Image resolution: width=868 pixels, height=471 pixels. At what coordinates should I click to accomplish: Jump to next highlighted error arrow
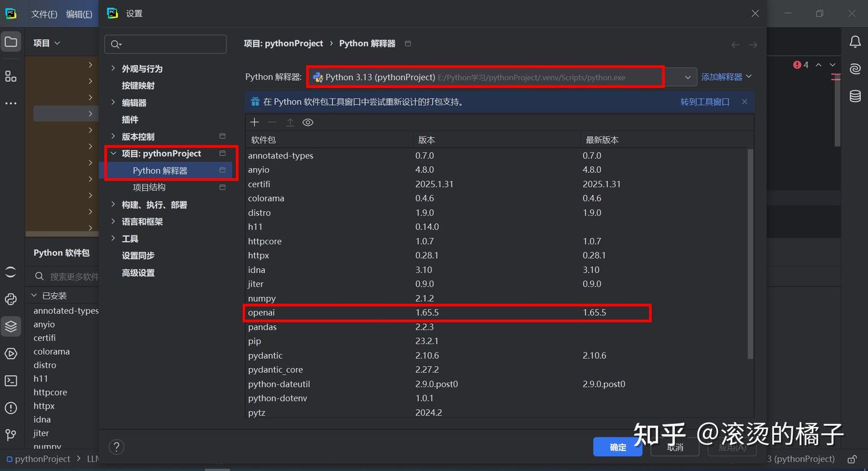(x=832, y=64)
